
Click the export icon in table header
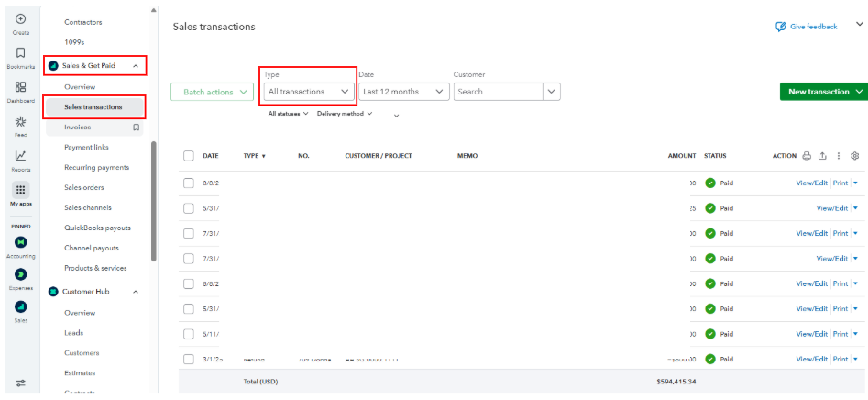pos(822,156)
